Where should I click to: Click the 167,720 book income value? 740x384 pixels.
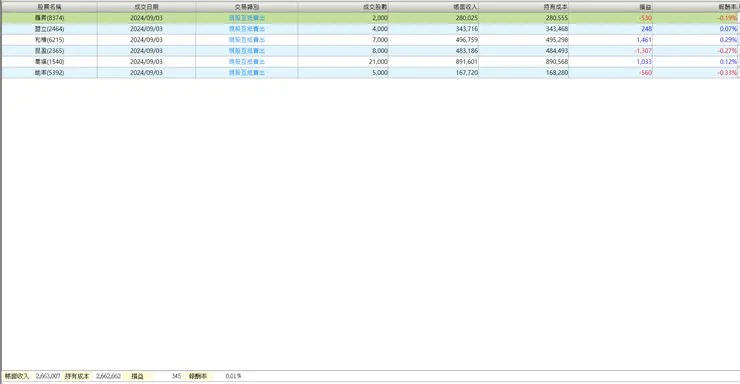pos(467,73)
